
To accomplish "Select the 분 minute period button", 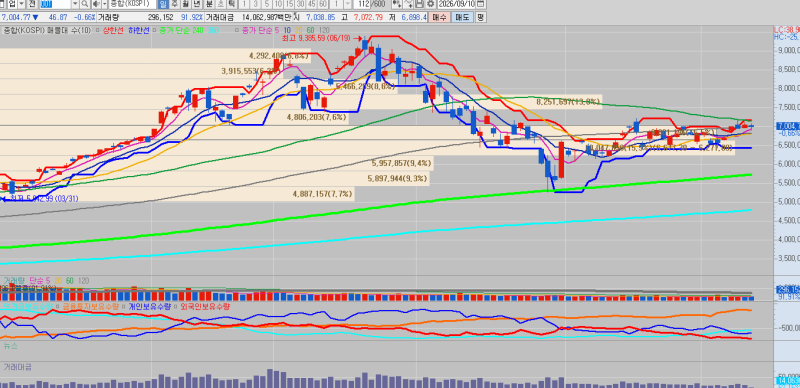I will 209,4.
